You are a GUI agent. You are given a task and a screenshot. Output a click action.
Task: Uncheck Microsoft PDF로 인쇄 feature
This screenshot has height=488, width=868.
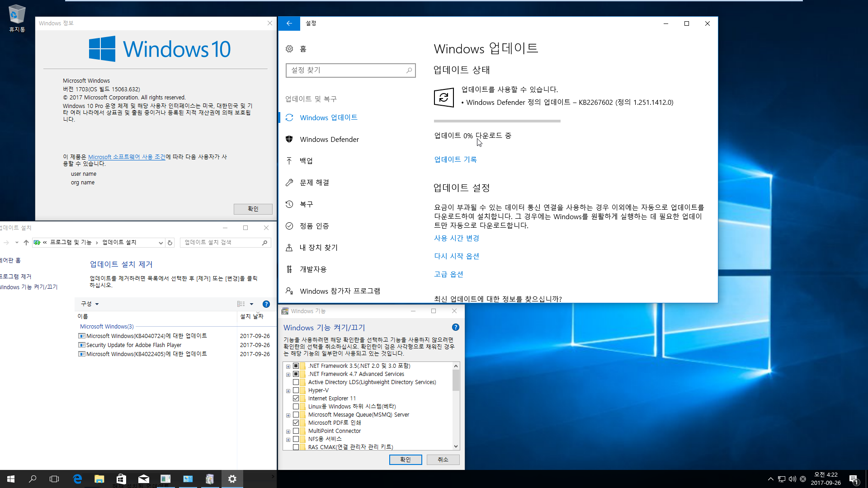[296, 423]
